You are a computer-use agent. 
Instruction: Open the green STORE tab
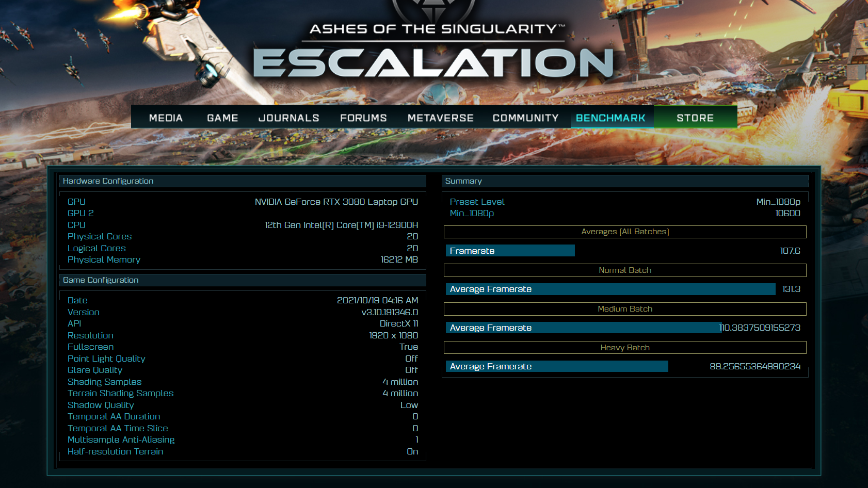point(695,117)
